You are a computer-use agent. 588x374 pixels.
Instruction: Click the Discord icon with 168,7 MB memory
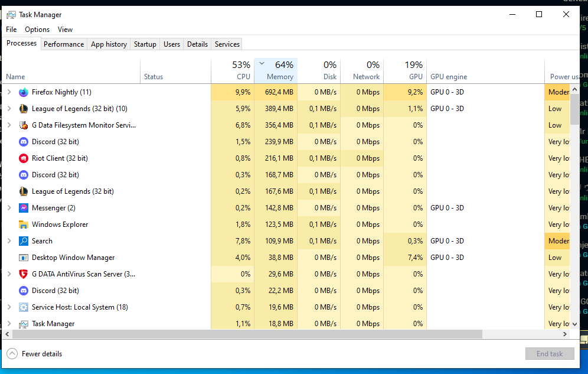(x=23, y=174)
